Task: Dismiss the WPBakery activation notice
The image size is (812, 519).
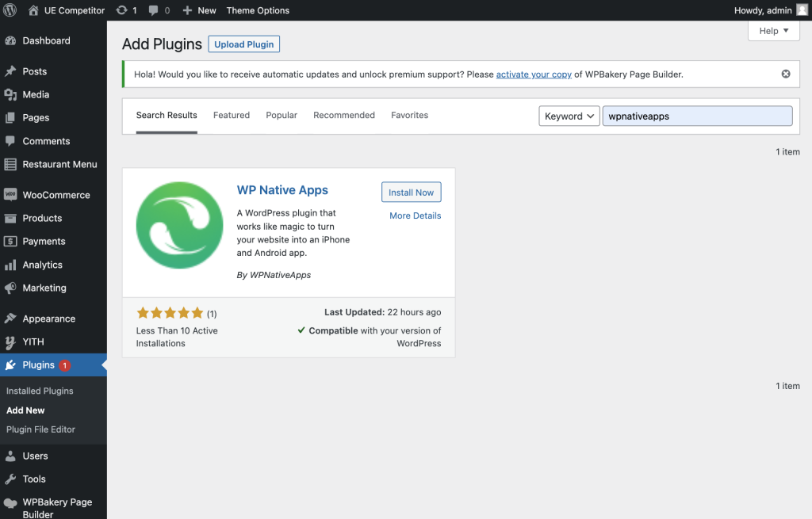Action: [786, 74]
